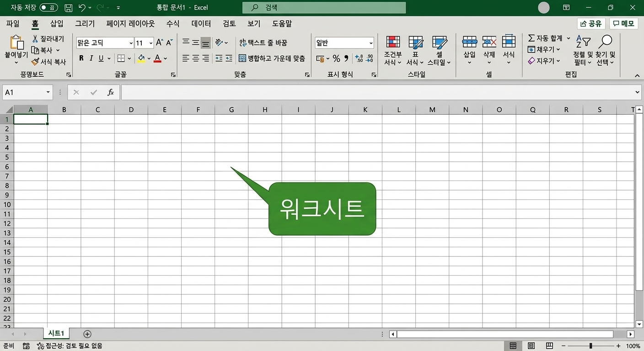Click the Orientation text angle icon
The width and height of the screenshot is (644, 351).
click(220, 43)
